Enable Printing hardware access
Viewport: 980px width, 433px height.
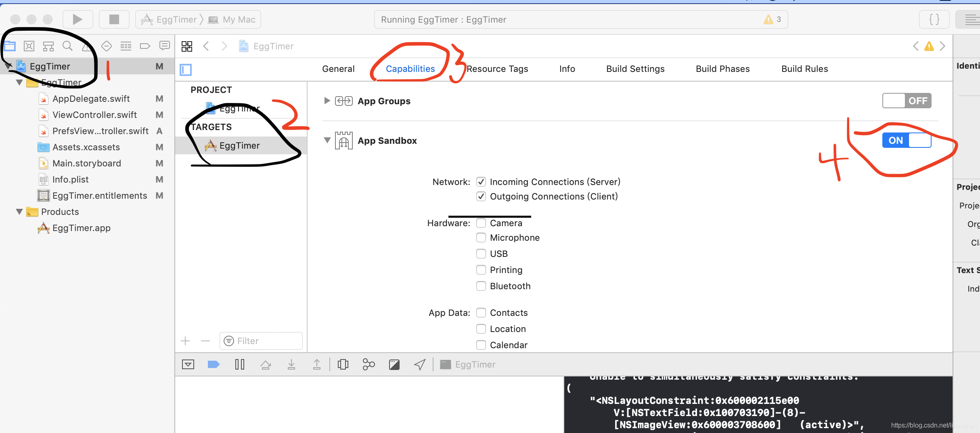[481, 270]
